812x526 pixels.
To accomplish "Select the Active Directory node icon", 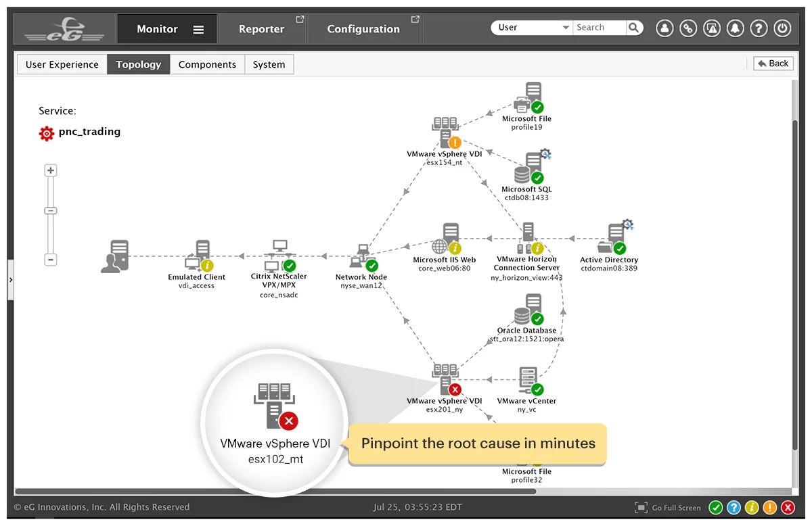I will click(615, 238).
